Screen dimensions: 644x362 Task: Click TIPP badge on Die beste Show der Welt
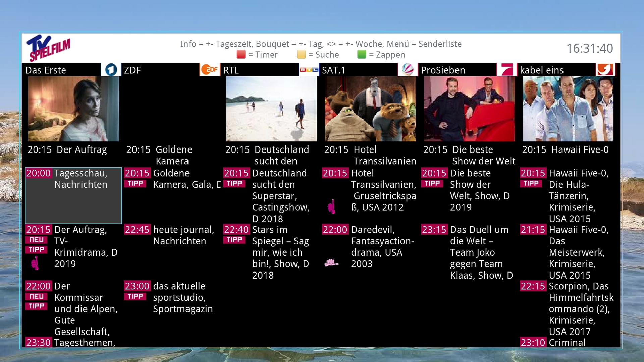click(432, 183)
